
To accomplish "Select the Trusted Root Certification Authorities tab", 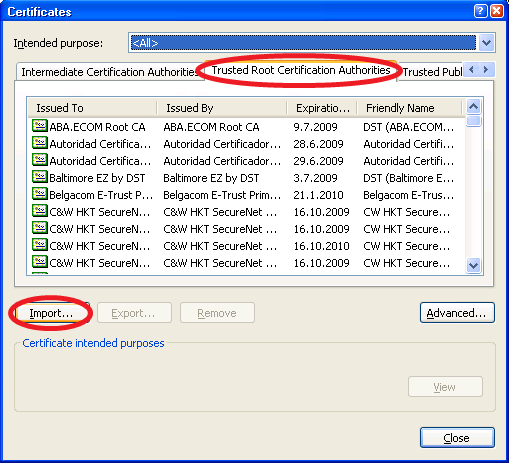I will click(301, 70).
